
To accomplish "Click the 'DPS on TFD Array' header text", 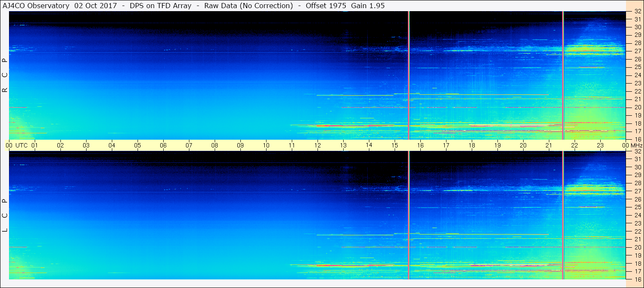I will pos(161,6).
